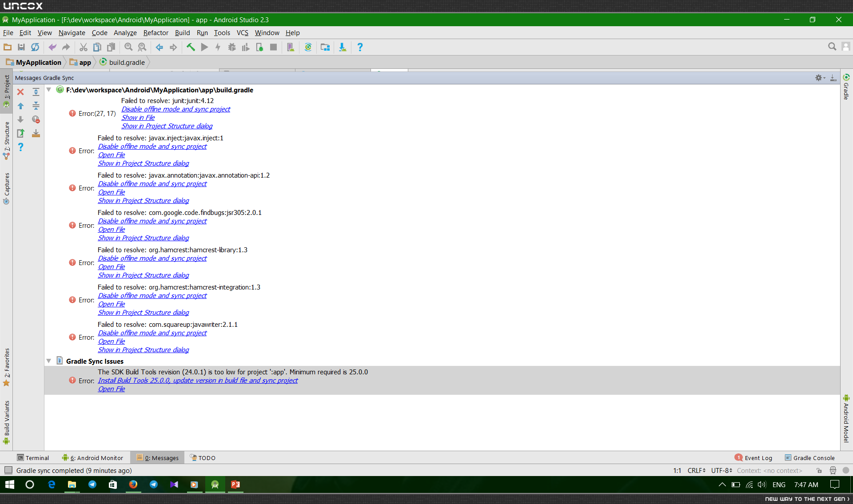Toggle the Hide Warnings filter icon
853x504 pixels.
(x=36, y=119)
